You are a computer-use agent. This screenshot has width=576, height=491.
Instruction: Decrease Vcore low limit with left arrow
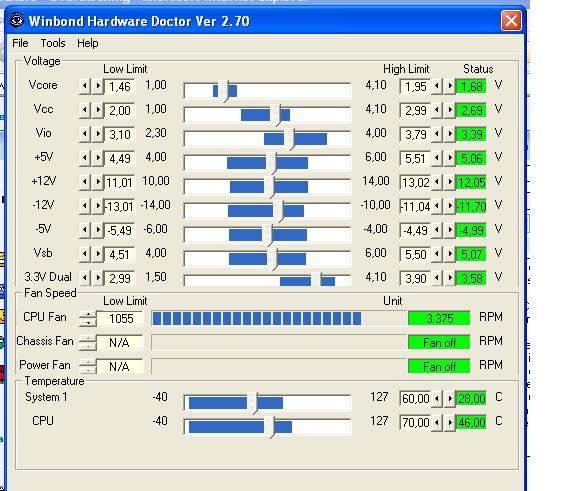[x=84, y=86]
